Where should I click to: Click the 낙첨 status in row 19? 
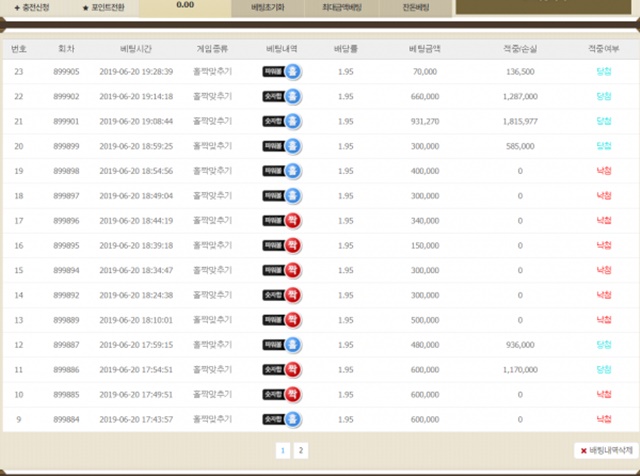coord(604,171)
